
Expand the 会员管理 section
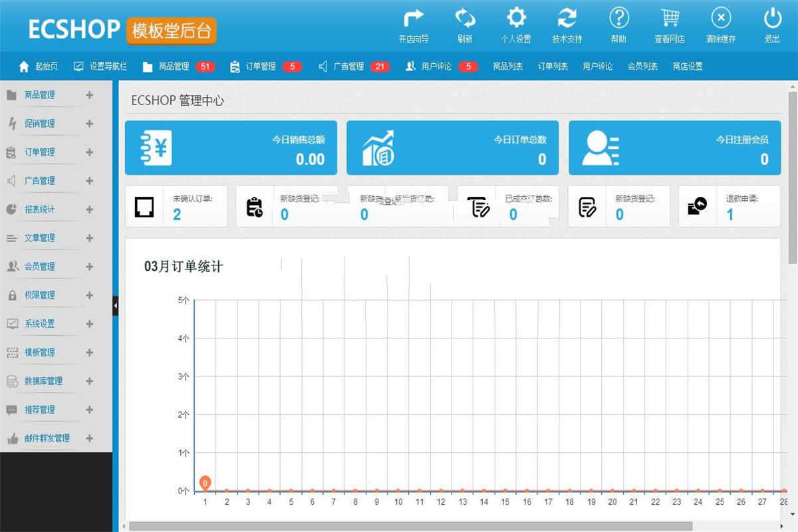click(90, 267)
